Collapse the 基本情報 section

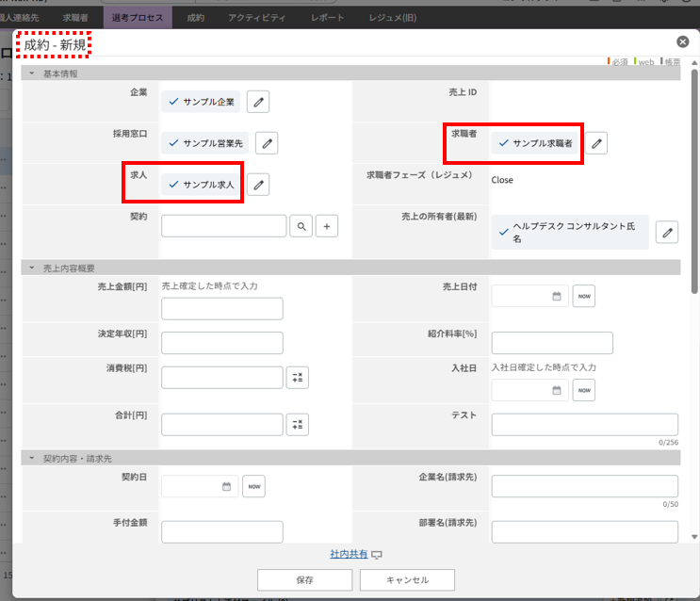(31, 73)
